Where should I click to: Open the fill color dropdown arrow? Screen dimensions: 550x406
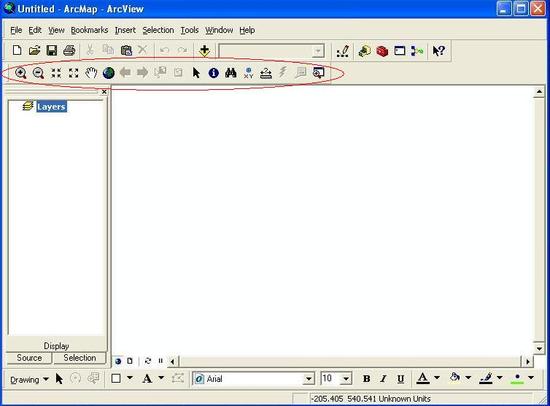coord(468,378)
